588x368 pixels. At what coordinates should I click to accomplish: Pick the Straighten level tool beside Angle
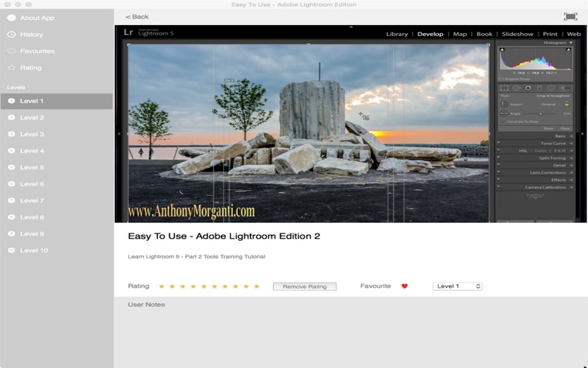504,113
